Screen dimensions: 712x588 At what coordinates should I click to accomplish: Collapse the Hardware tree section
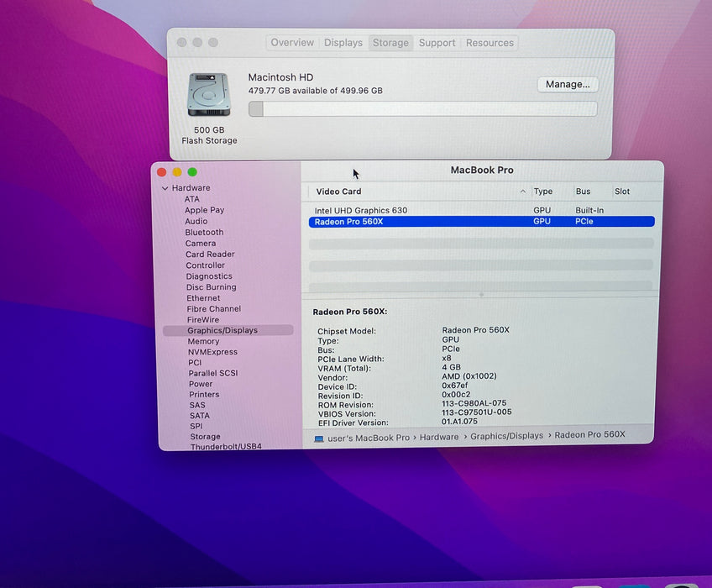(x=165, y=188)
